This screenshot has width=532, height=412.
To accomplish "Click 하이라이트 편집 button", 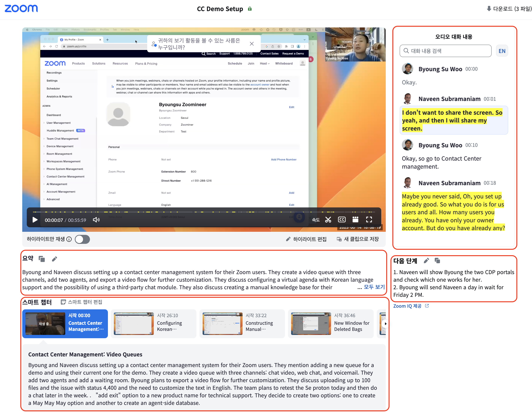I will tap(306, 239).
